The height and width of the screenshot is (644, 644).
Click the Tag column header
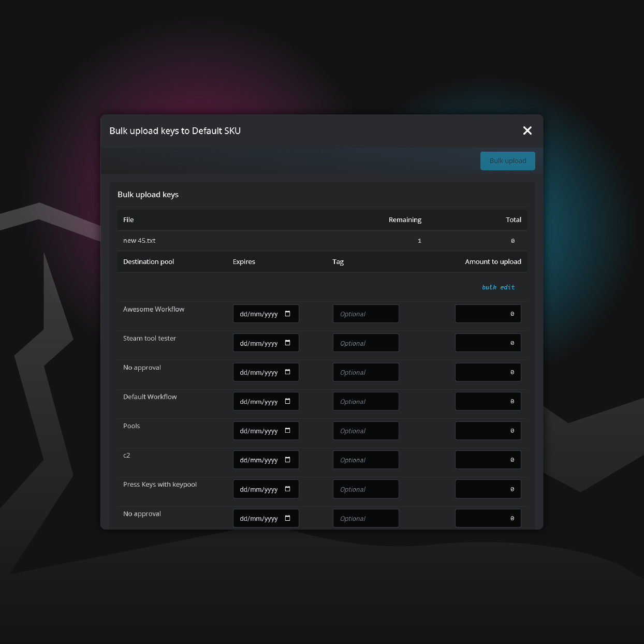tap(338, 262)
